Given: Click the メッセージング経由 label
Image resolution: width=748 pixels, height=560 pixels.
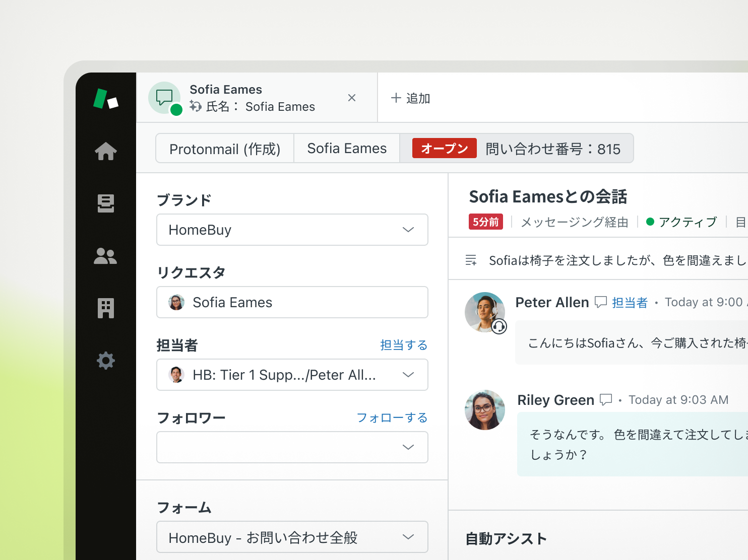Looking at the screenshot, I should tap(575, 222).
